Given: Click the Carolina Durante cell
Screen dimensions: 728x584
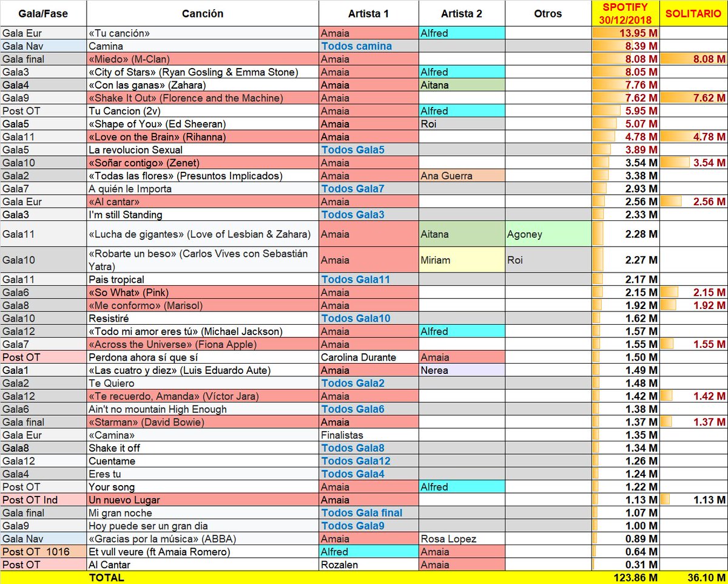Looking at the screenshot, I should click(x=369, y=358).
